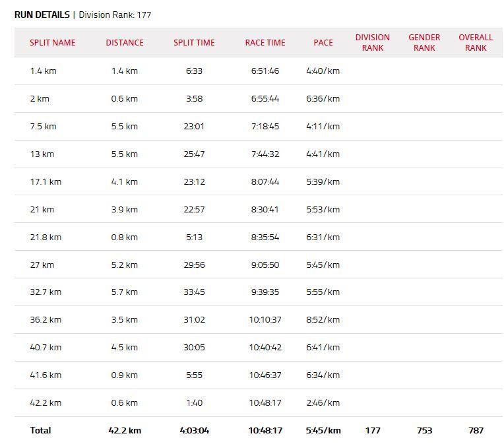The image size is (504, 444).
Task: Click the 4:03:04 total split time
Action: [x=194, y=431]
